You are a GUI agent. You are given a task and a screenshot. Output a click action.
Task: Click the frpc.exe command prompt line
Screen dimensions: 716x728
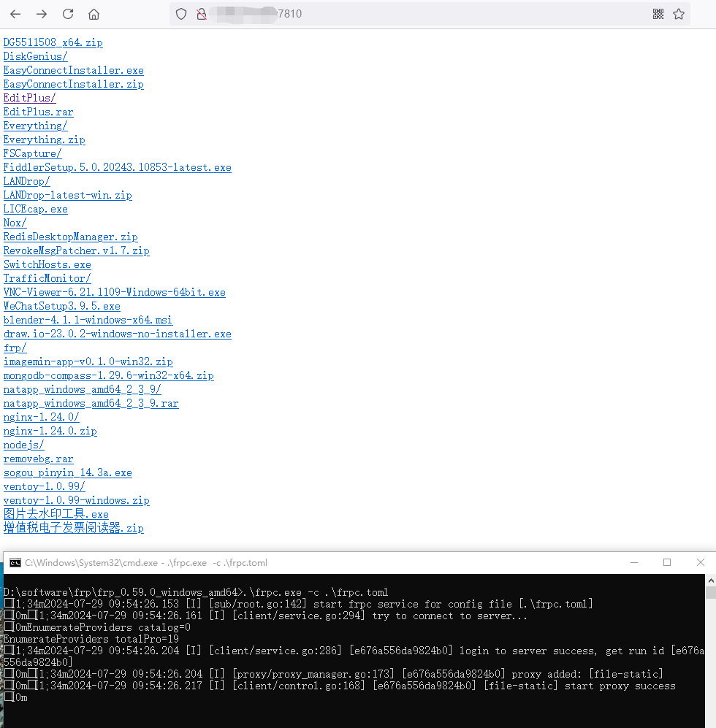196,592
